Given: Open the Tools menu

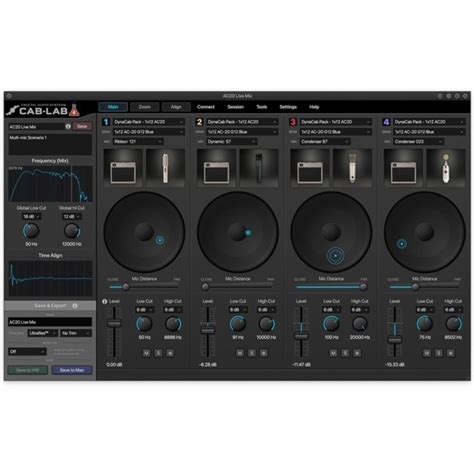Looking at the screenshot, I should (262, 107).
